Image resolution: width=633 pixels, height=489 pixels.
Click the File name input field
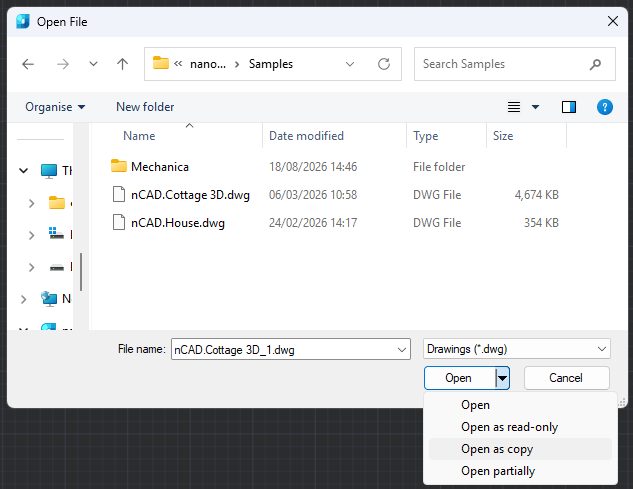click(x=291, y=349)
